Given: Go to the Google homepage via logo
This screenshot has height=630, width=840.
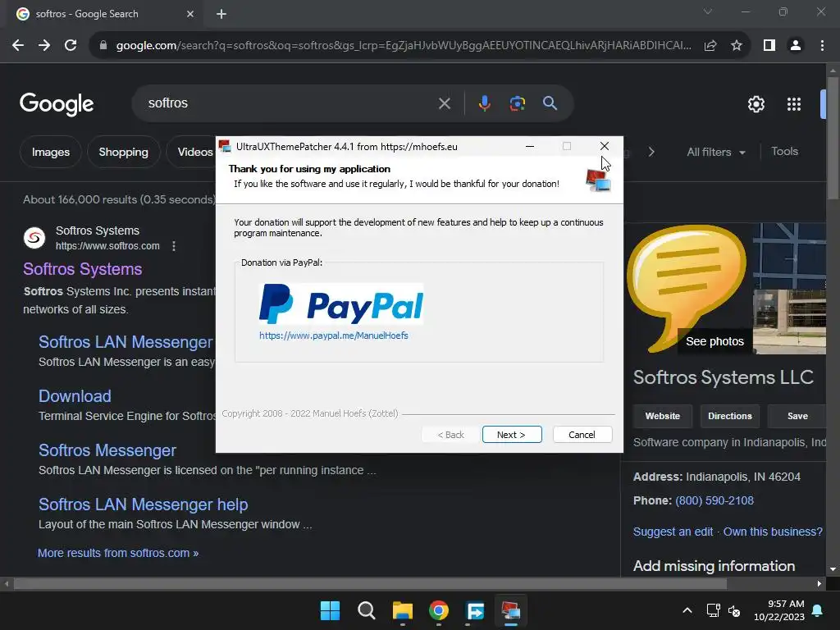Looking at the screenshot, I should [x=57, y=104].
